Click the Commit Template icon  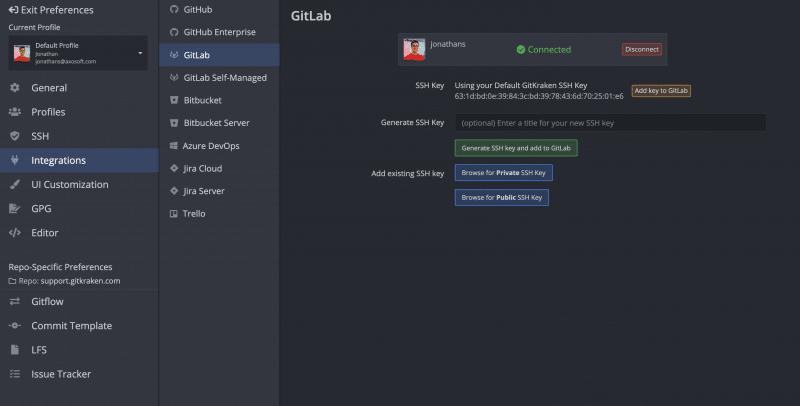point(15,325)
